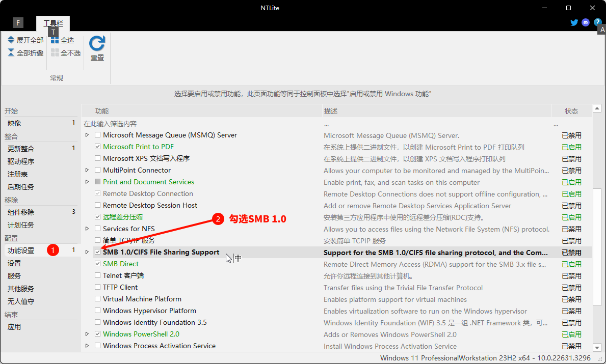Click the 功能 column header
Viewport: 606px width, 364px height.
202,111
